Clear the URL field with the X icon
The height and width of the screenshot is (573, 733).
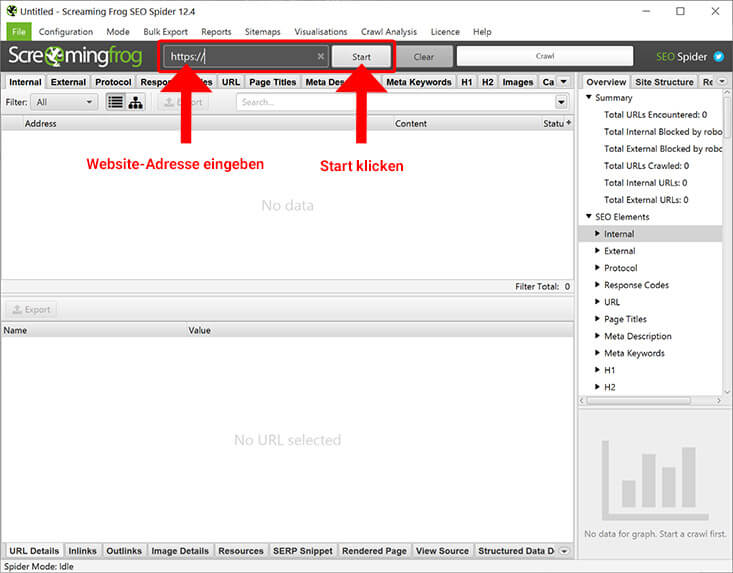pos(321,57)
